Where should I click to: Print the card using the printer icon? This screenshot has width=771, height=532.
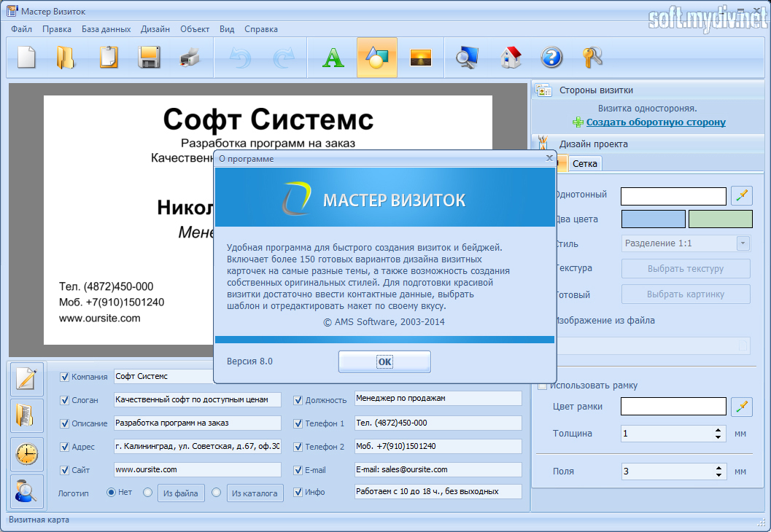pyautogui.click(x=190, y=58)
